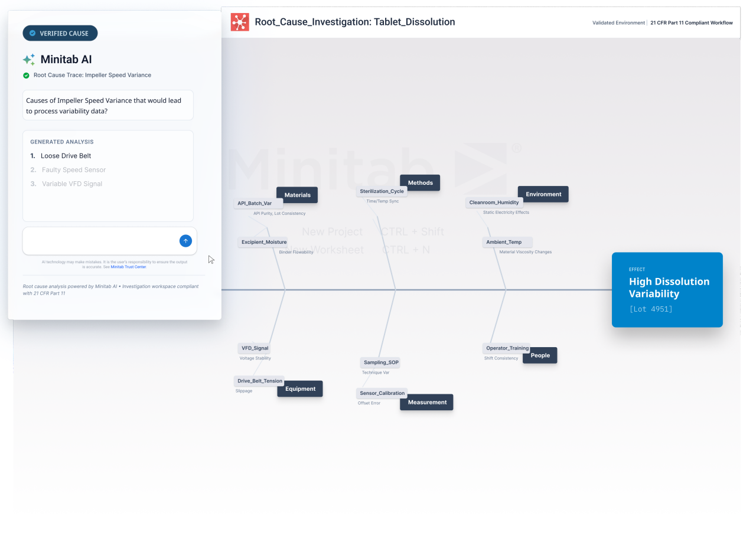Click the Measurement category label
The image size is (756, 536).
coord(426,403)
